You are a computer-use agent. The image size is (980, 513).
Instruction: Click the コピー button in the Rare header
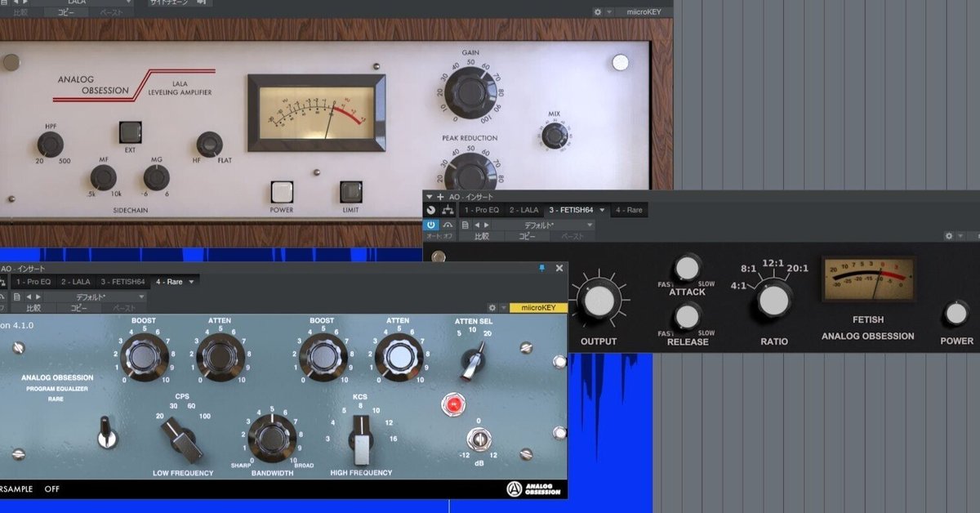coord(78,309)
